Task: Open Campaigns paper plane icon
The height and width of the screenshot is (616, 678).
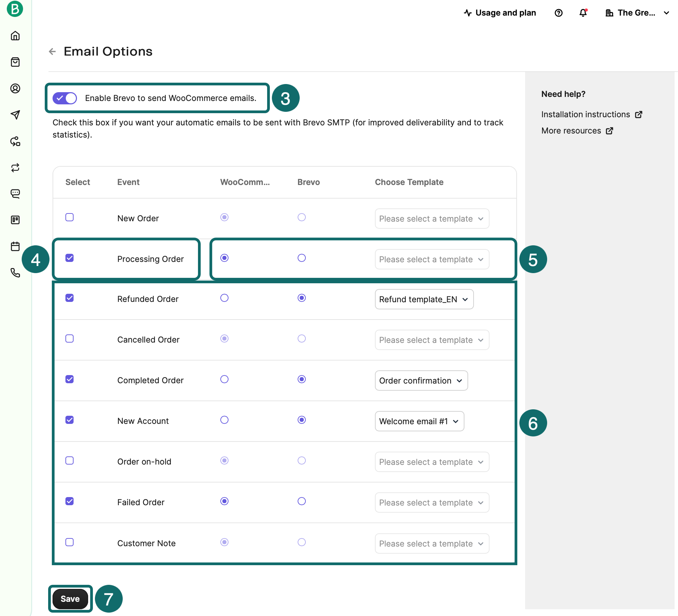Action: [x=15, y=115]
